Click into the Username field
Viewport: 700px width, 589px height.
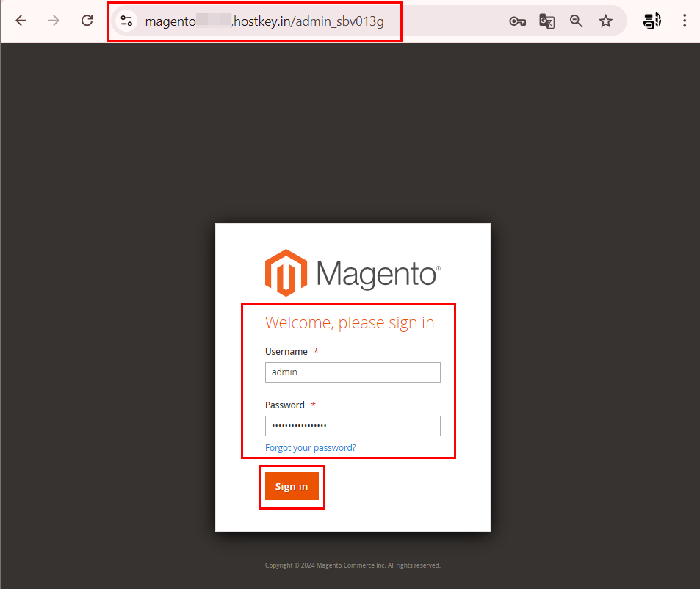click(353, 372)
